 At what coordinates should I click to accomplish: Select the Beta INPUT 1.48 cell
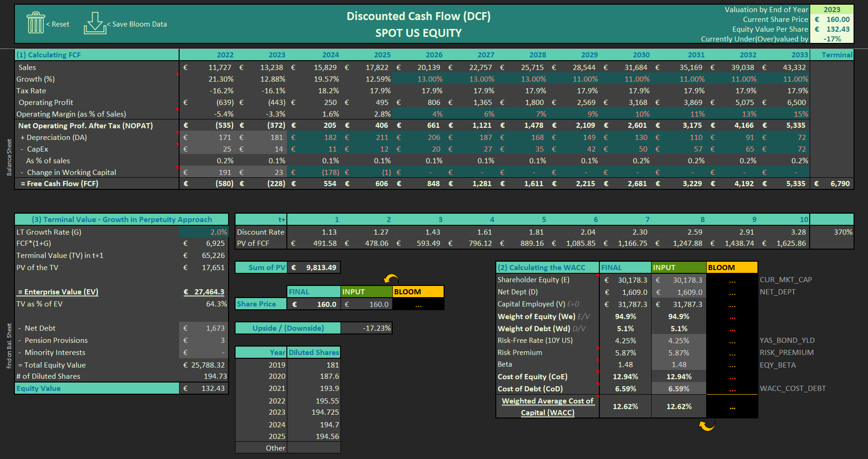coord(679,364)
